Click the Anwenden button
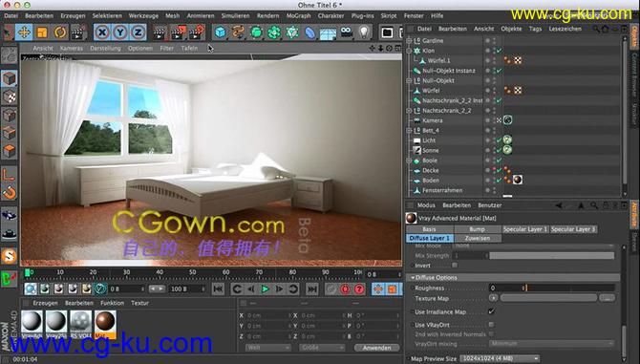 376,348
